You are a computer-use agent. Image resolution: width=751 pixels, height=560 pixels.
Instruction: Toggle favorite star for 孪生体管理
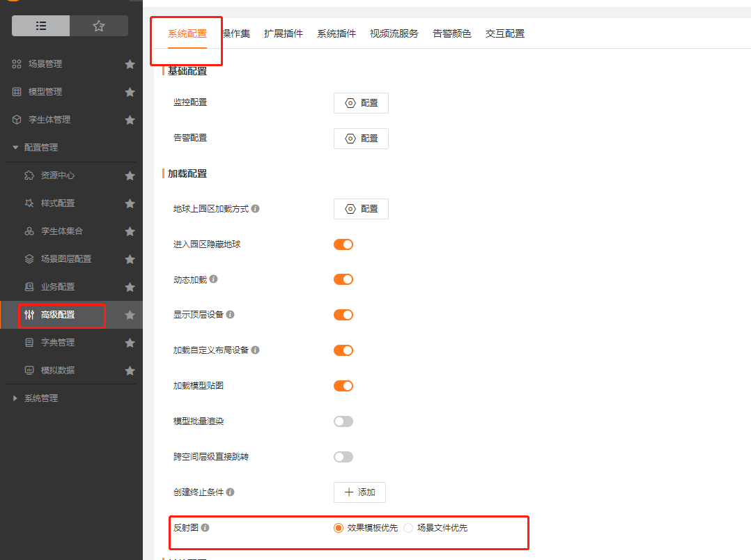tap(130, 120)
